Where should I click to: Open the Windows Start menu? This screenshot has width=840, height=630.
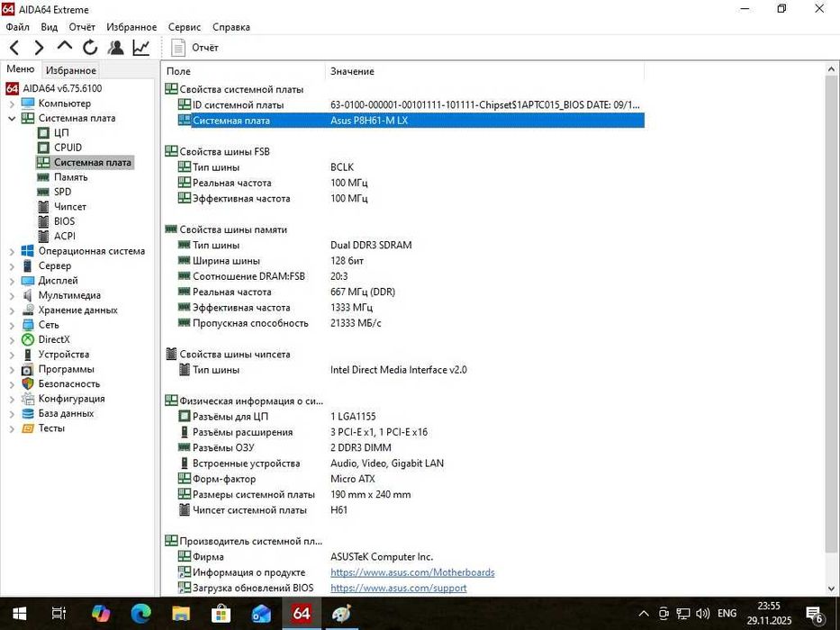(19, 614)
